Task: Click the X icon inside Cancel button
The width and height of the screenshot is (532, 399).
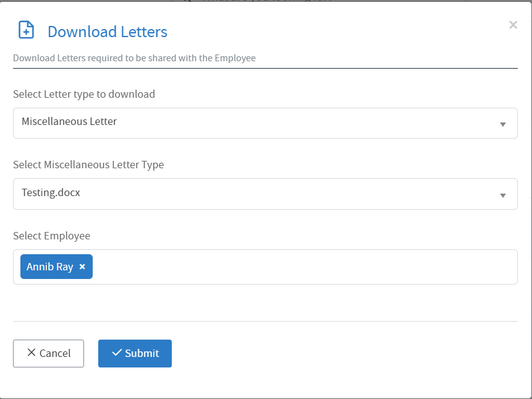Action: (x=32, y=353)
